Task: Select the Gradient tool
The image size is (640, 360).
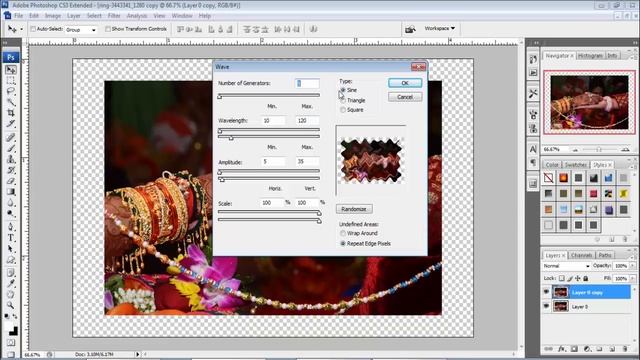Action: (11, 192)
